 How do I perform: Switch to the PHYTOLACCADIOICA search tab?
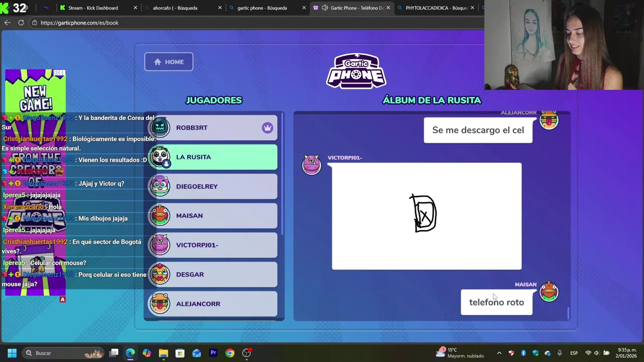click(437, 8)
